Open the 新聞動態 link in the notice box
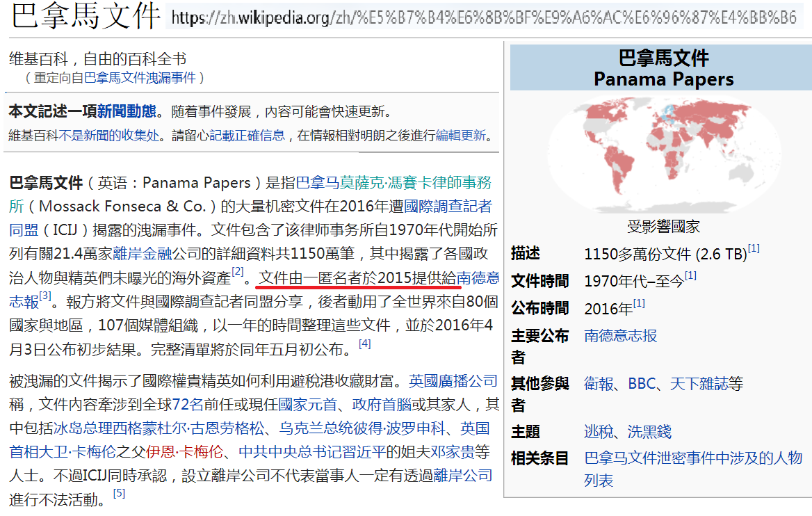Screen dimensions: 812x516 point(127,111)
